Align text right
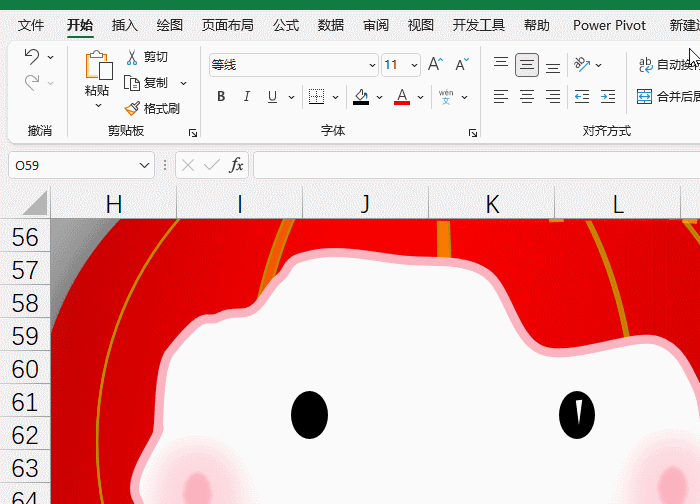 553,96
